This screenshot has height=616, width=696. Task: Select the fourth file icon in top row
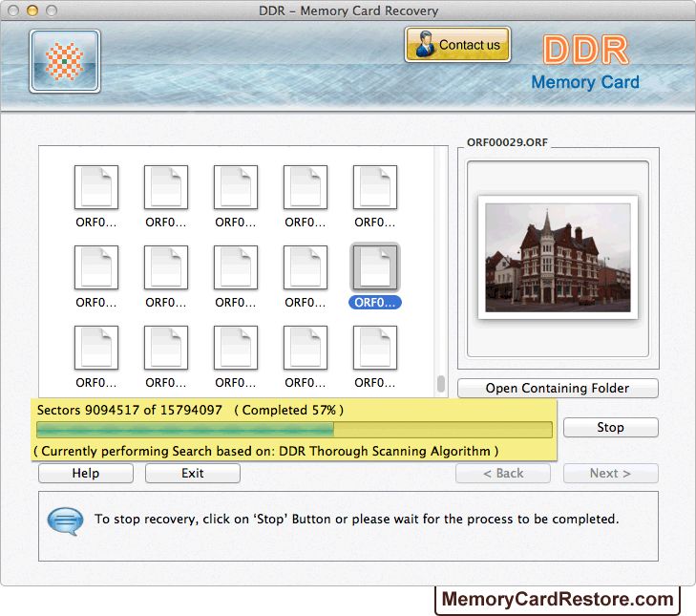tap(306, 187)
